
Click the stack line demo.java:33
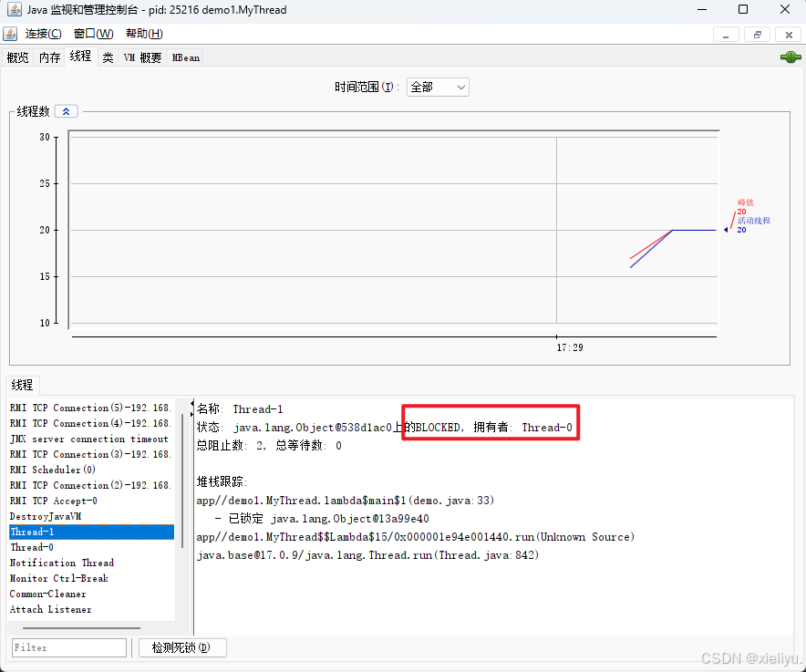[345, 501]
